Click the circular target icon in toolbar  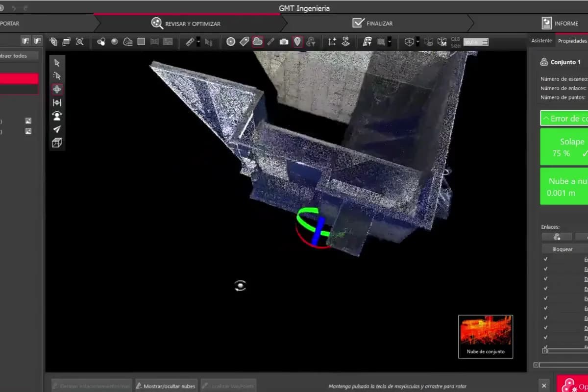coord(231,42)
